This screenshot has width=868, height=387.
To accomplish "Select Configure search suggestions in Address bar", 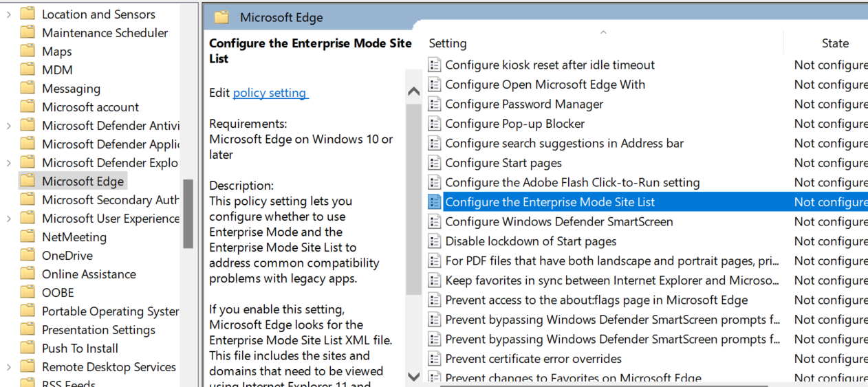I will [x=564, y=144].
